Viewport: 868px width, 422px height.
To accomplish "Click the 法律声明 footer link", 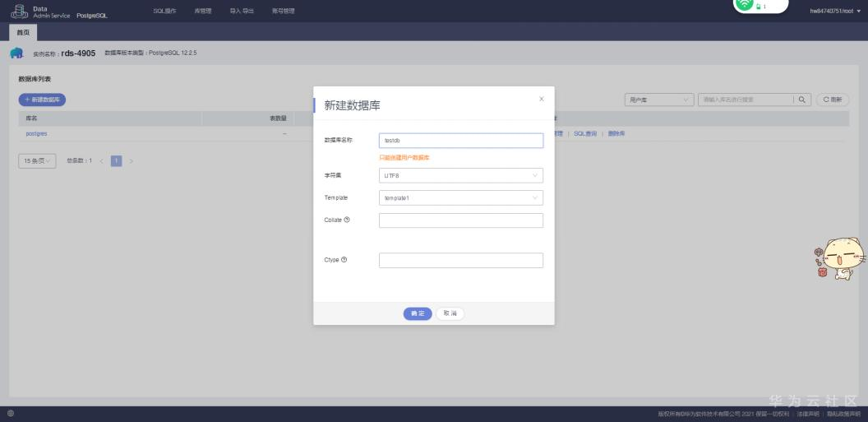I will (808, 414).
